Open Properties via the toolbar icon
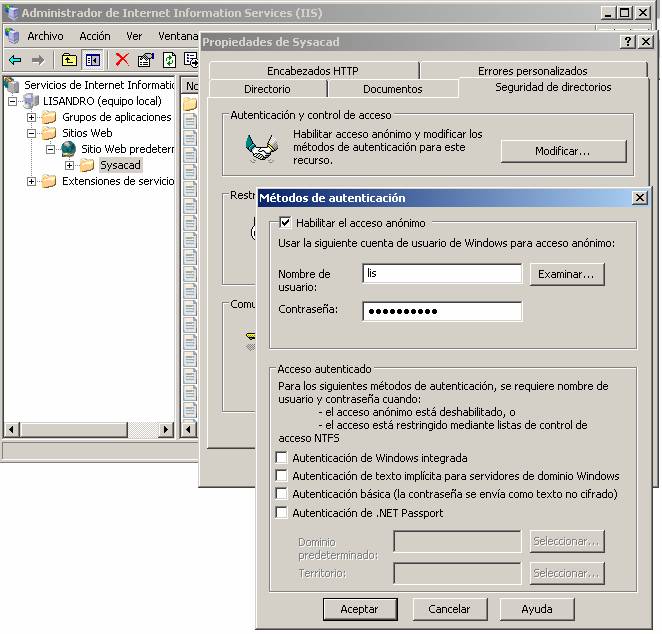This screenshot has height=634, width=662. (x=146, y=60)
